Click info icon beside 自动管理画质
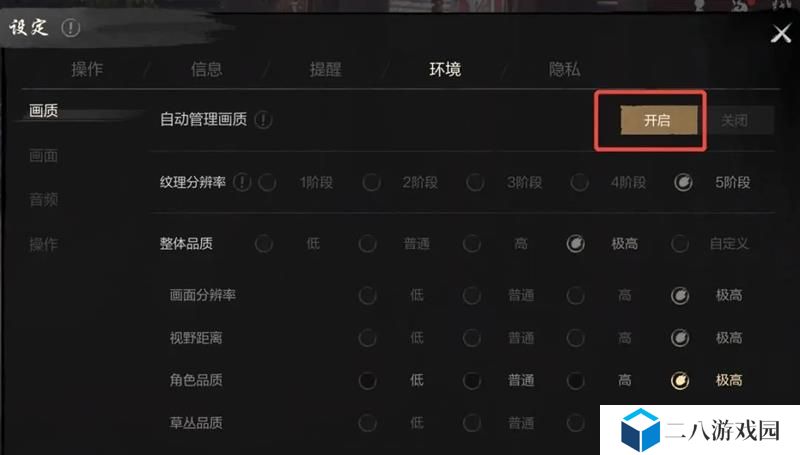Viewport: 800px width, 455px height. 263,120
